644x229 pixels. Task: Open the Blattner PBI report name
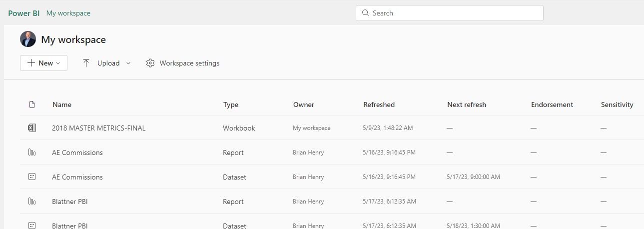coord(70,201)
